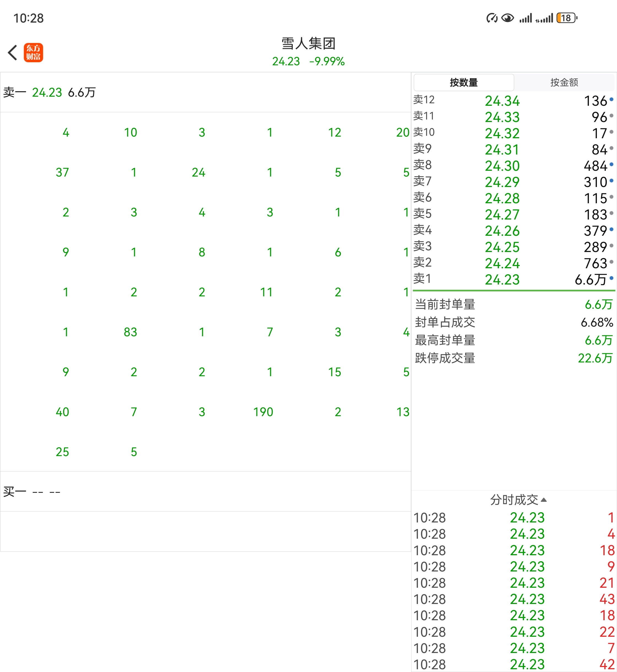Tap the eye comfort status icon

(507, 18)
